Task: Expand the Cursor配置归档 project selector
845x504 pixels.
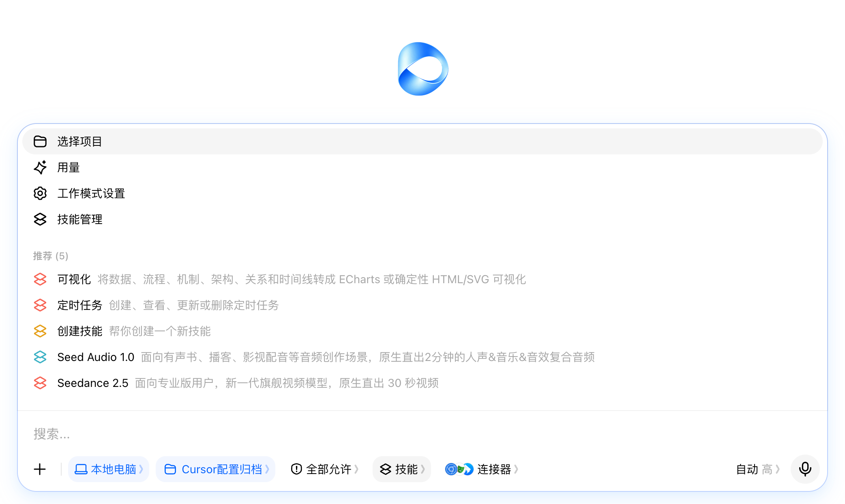Action: [216, 469]
